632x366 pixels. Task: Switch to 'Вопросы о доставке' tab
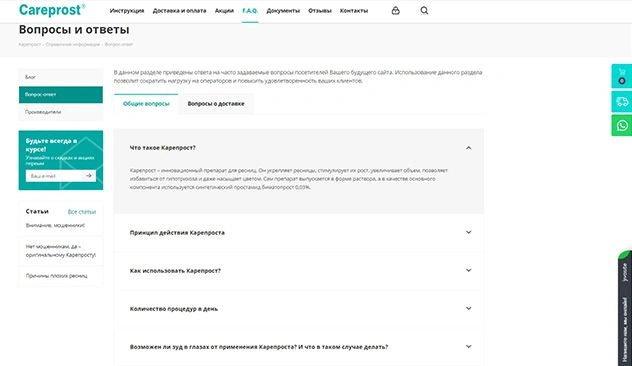coord(216,104)
